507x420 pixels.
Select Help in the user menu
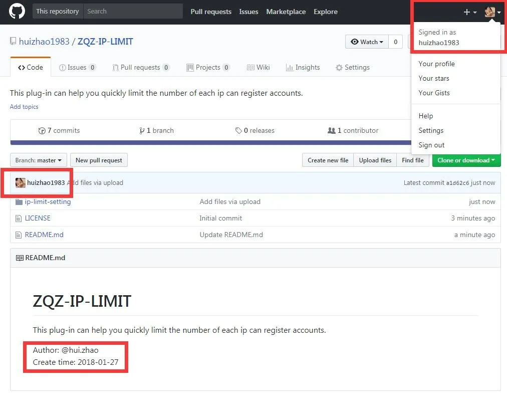(425, 116)
